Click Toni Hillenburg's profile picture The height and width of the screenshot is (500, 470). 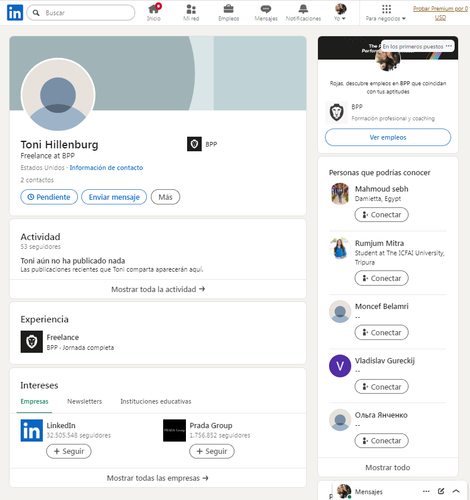point(58,95)
